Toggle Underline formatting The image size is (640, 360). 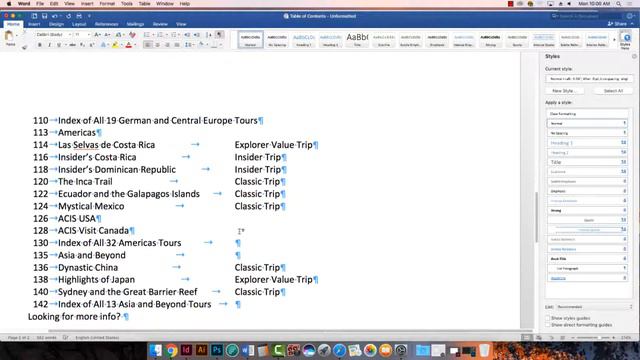[59, 45]
